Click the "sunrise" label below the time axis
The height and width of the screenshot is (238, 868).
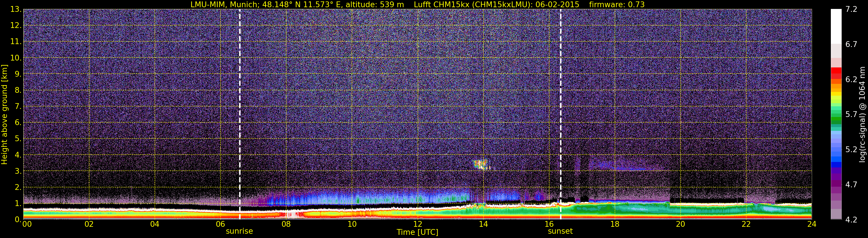tap(239, 231)
